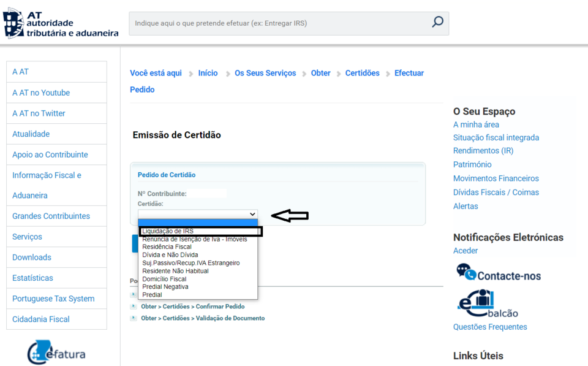This screenshot has width=588, height=366.
Task: Pick Dívida e Não Dívida option
Action: click(x=170, y=255)
